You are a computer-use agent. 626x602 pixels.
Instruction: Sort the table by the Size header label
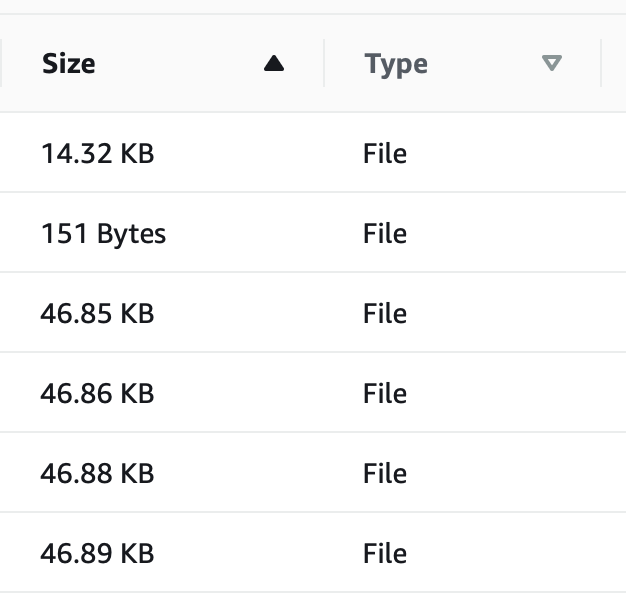69,63
